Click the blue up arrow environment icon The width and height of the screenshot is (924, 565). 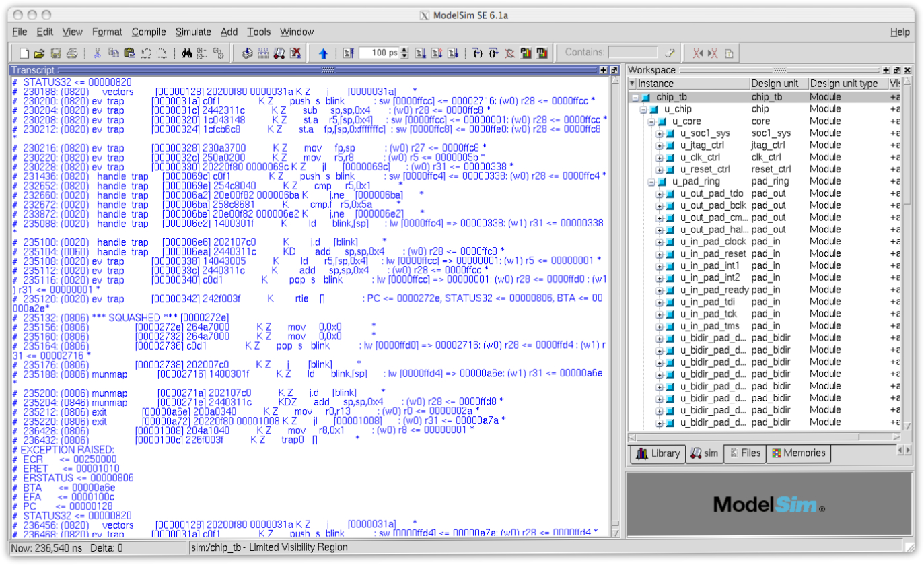pos(323,53)
